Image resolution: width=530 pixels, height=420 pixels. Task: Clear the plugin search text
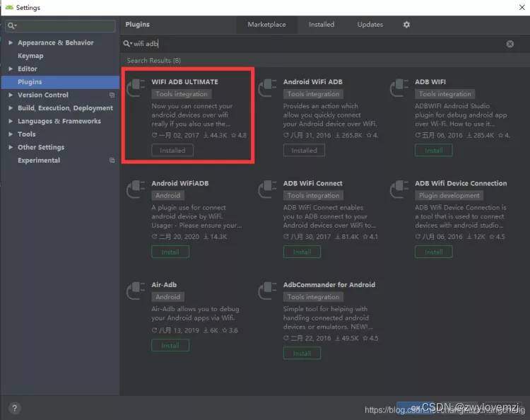[510, 44]
